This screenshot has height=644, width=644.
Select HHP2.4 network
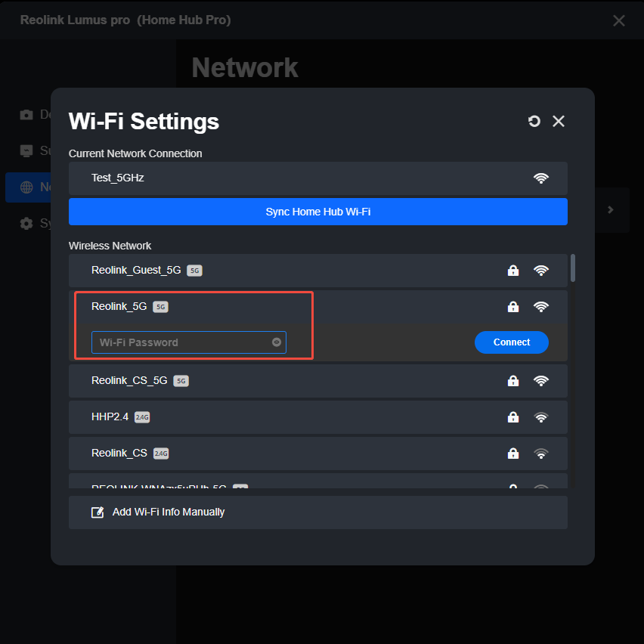tap(318, 417)
